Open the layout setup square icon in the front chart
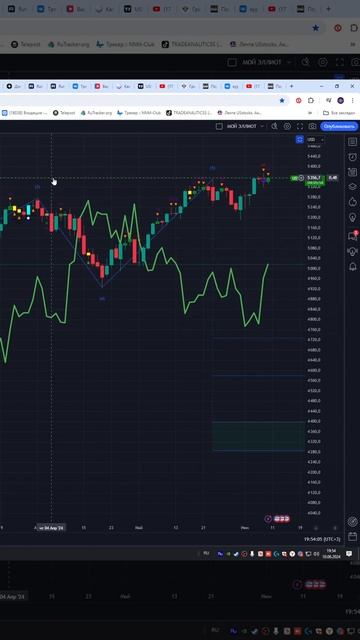The image size is (360, 640). click(x=220, y=127)
